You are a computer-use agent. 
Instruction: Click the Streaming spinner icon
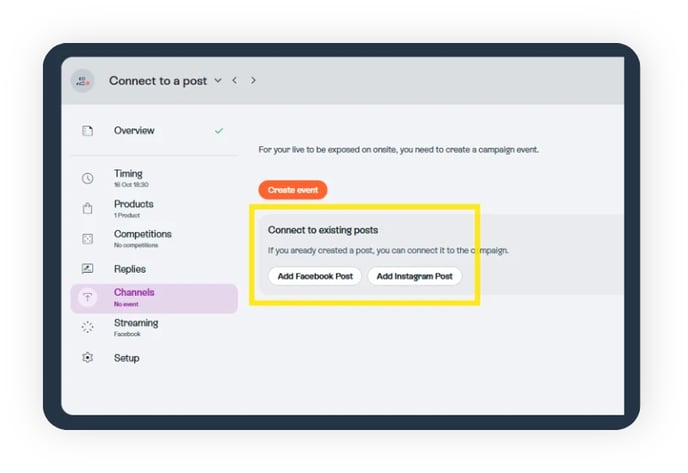[x=88, y=327]
